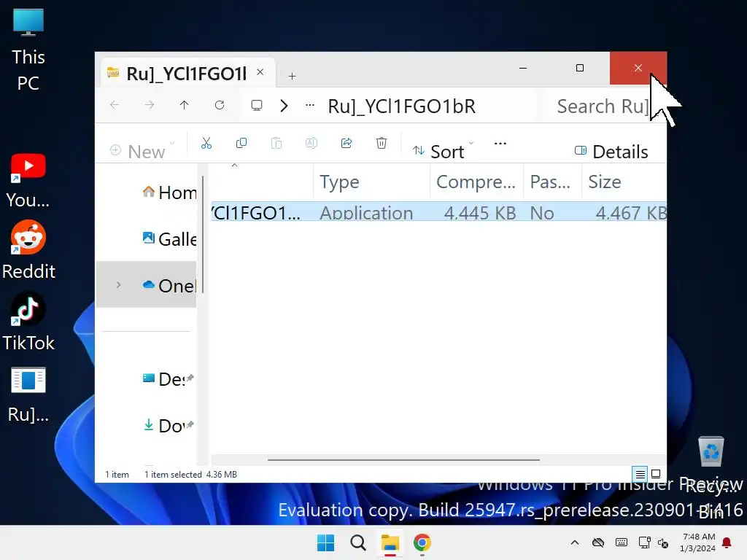Click the navigation pane vertical scrollbar

point(203,234)
